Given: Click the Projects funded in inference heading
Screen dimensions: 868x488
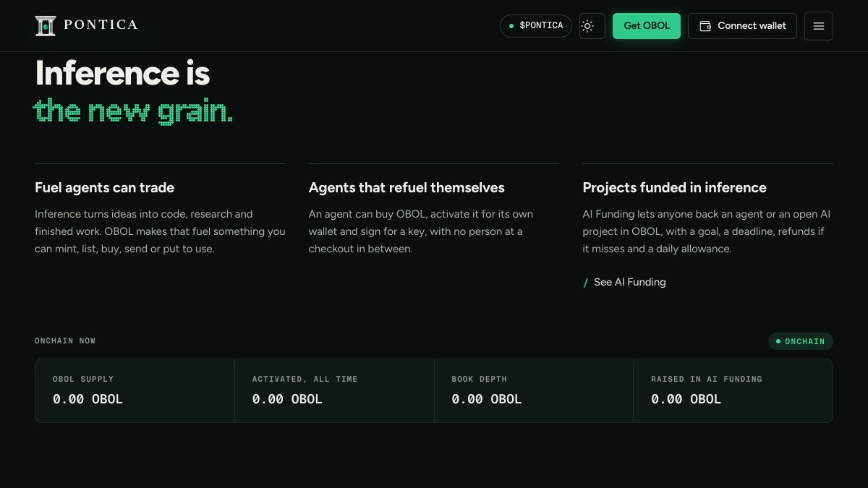Looking at the screenshot, I should point(675,188).
